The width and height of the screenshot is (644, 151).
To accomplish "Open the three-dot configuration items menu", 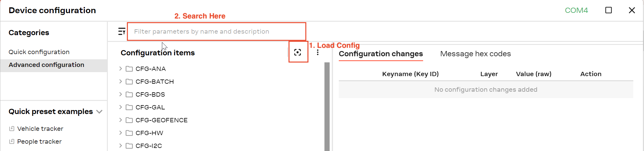I will tap(318, 53).
